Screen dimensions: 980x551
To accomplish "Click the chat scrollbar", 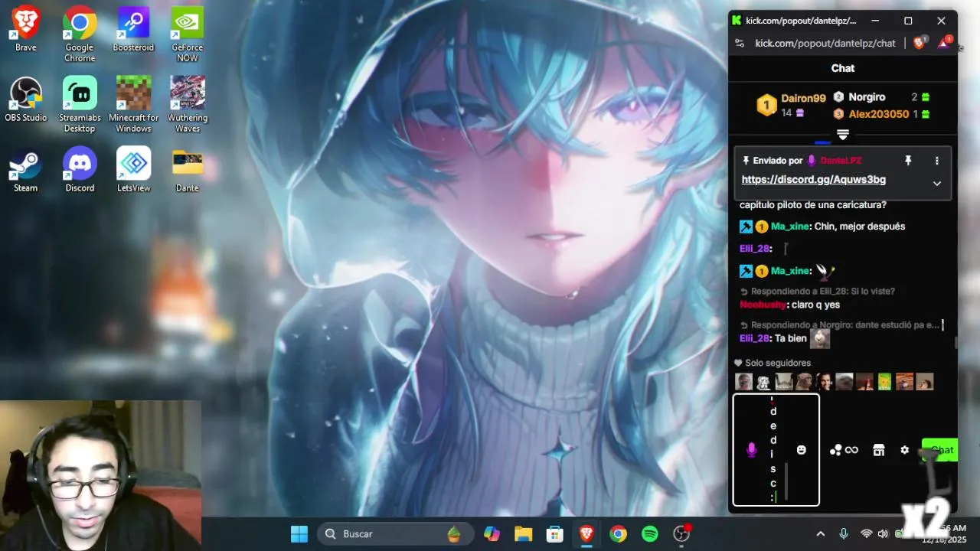I will pyautogui.click(x=955, y=342).
